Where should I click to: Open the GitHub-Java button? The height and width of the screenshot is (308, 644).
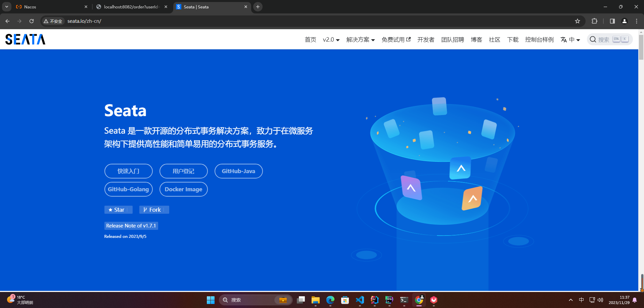239,171
